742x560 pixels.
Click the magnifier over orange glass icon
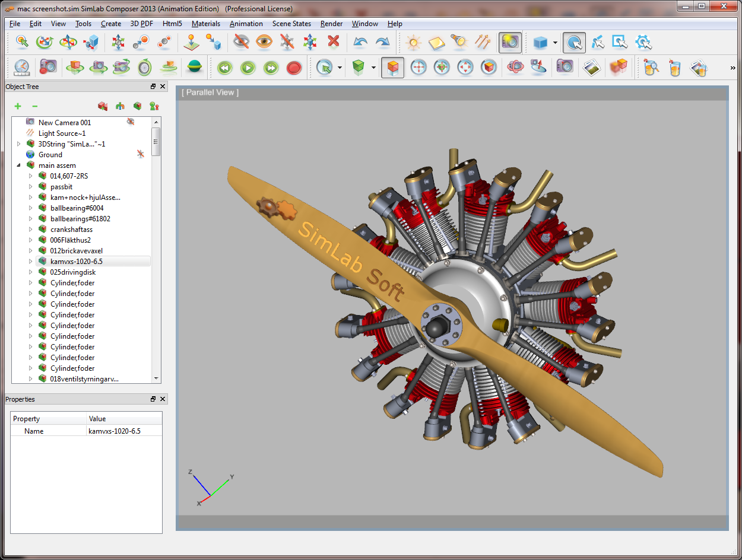(x=651, y=68)
